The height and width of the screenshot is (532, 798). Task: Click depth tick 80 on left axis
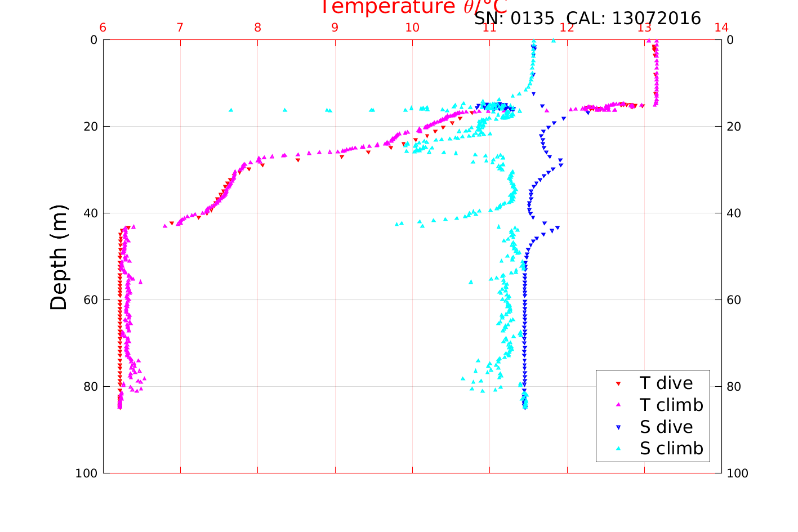tap(90, 387)
